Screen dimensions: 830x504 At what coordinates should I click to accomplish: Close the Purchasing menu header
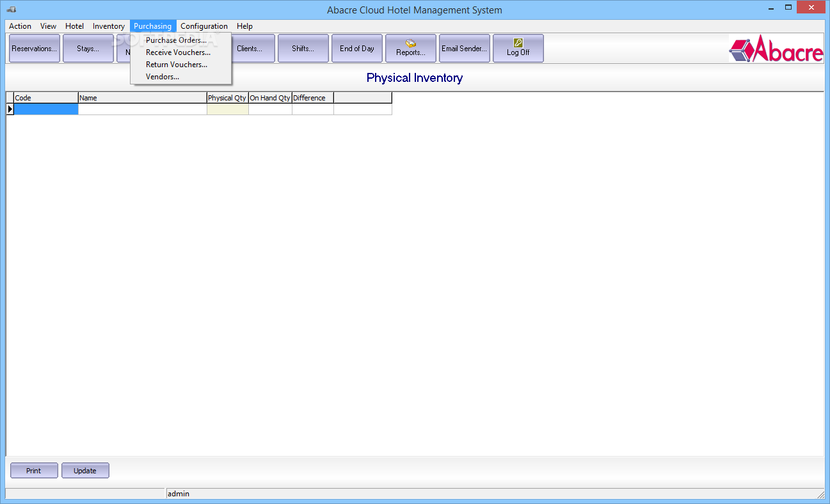point(152,26)
